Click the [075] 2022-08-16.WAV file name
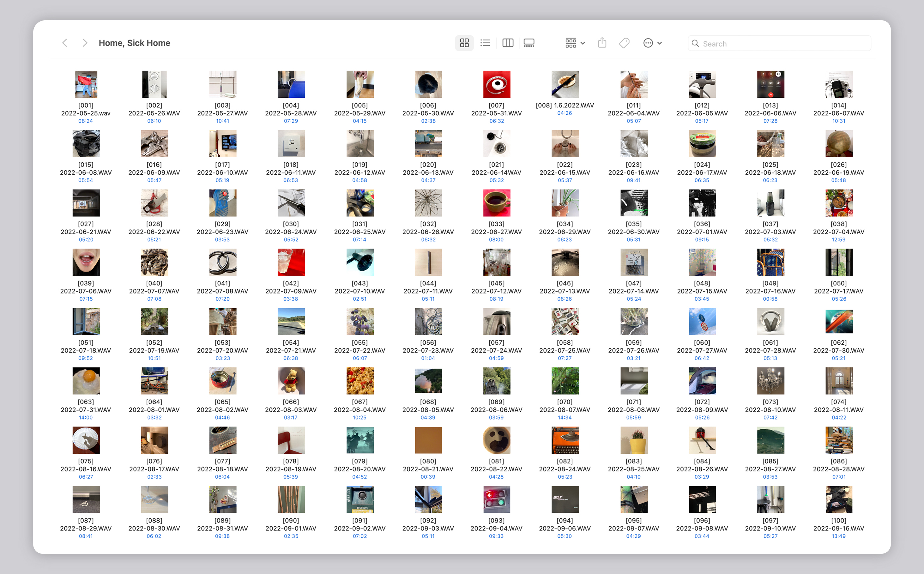The width and height of the screenshot is (924, 574). [x=86, y=465]
